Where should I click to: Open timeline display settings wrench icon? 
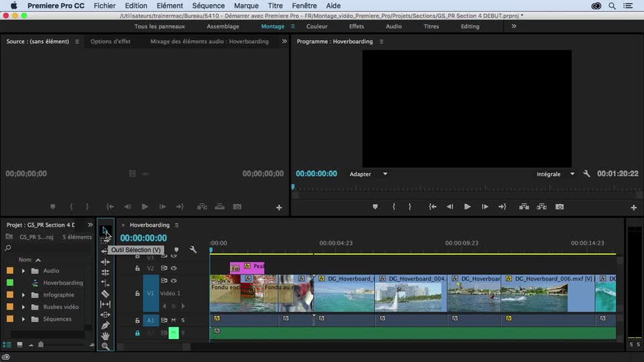193,250
